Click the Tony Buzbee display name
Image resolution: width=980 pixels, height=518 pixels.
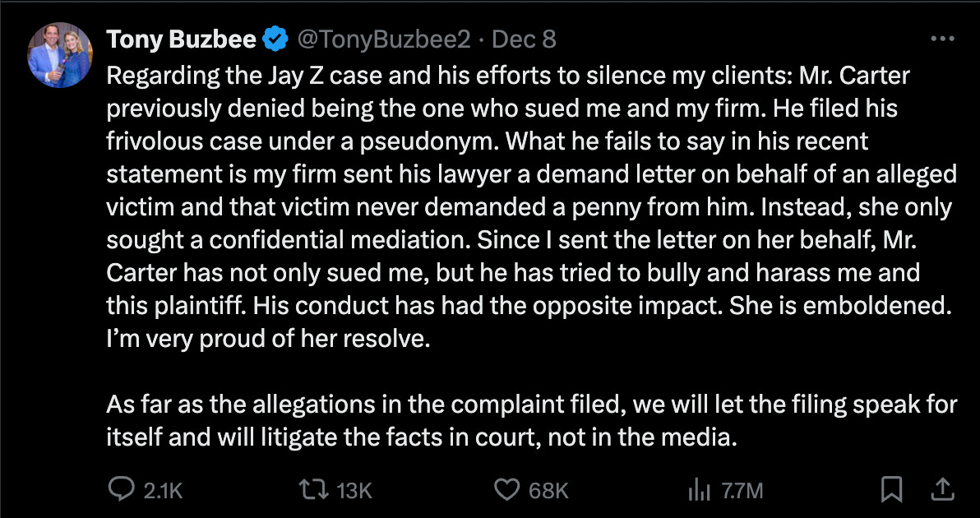point(182,39)
